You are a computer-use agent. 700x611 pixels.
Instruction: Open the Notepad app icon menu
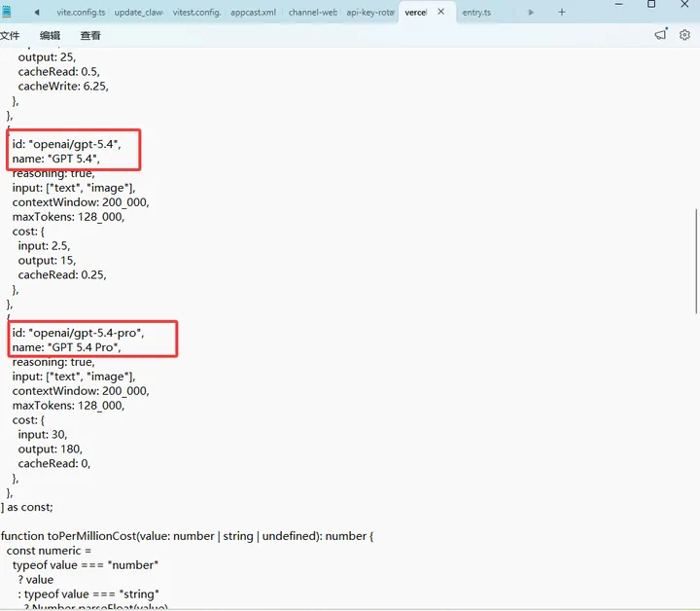pyautogui.click(x=6, y=12)
